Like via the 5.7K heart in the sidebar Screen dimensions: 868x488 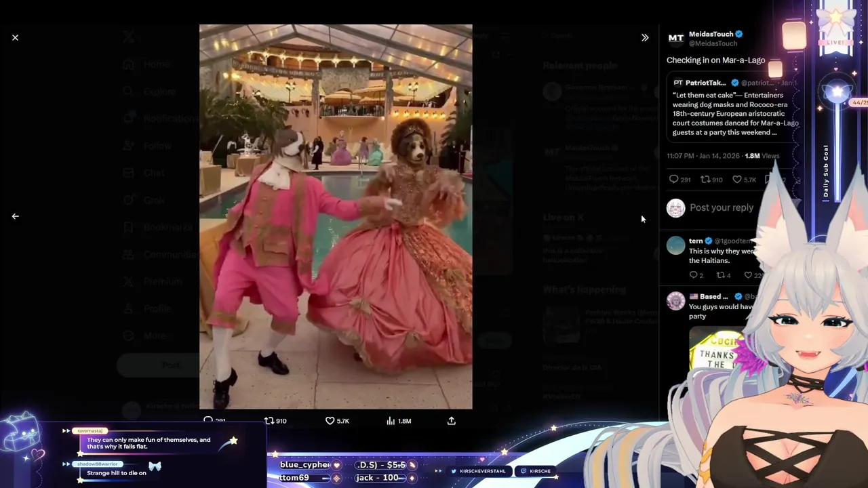[x=744, y=180]
